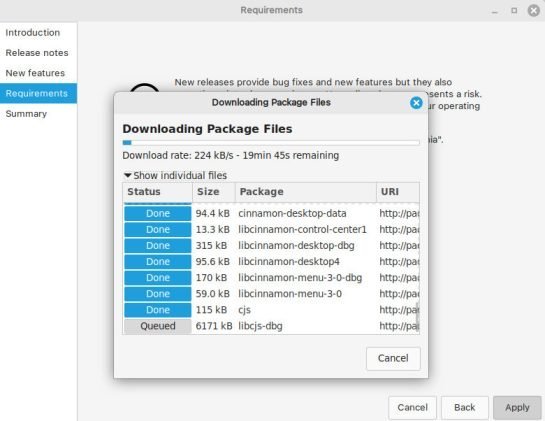Click the Queued status of libcjs-dbg
The width and height of the screenshot is (545, 421).
(x=158, y=326)
